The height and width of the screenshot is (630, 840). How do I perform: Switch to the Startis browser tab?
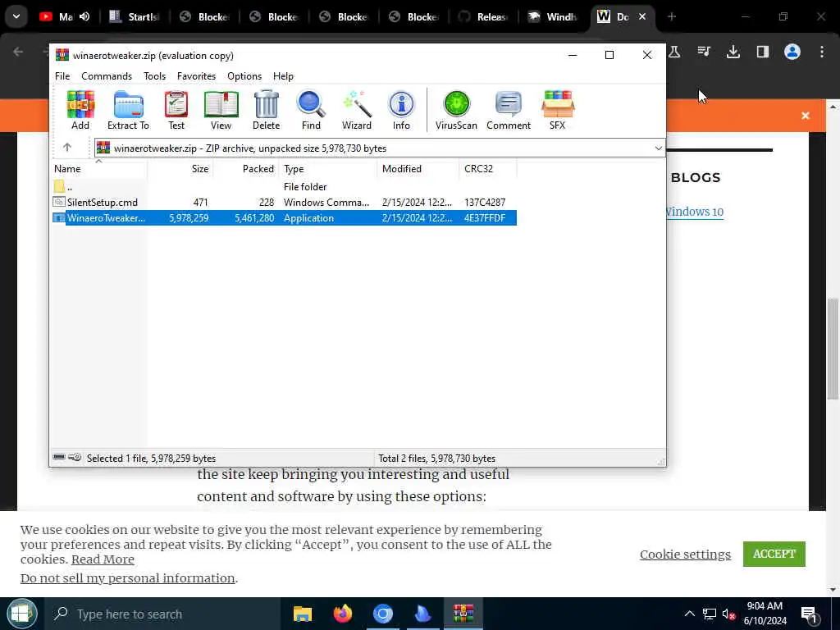pyautogui.click(x=135, y=16)
